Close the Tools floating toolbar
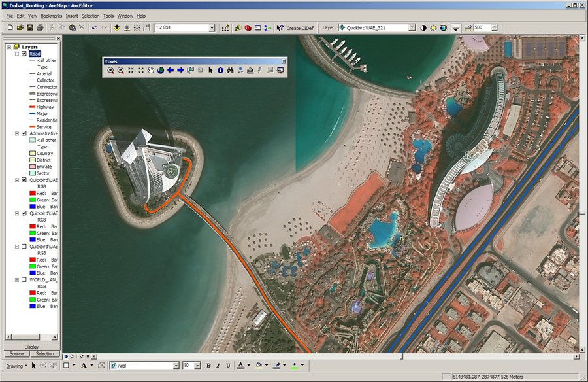 (284, 61)
